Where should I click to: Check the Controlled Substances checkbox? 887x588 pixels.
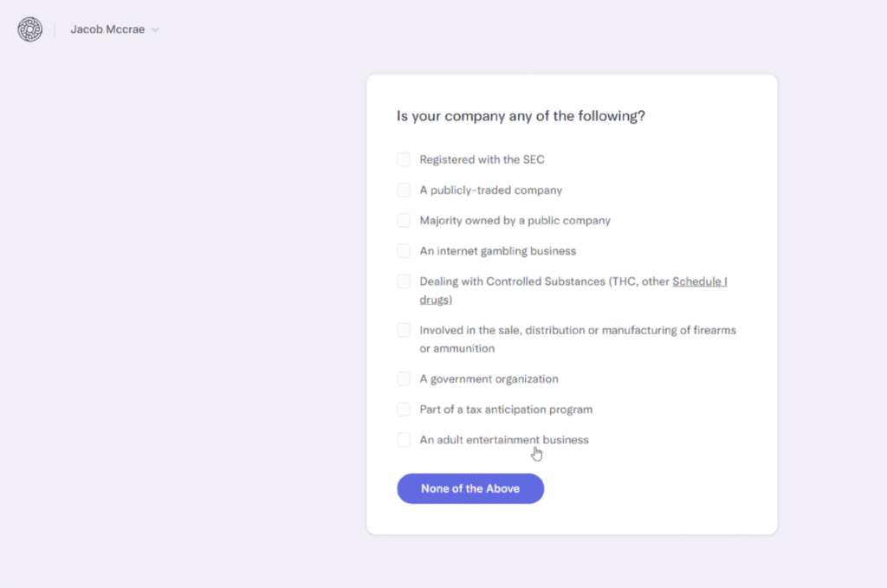pos(404,281)
